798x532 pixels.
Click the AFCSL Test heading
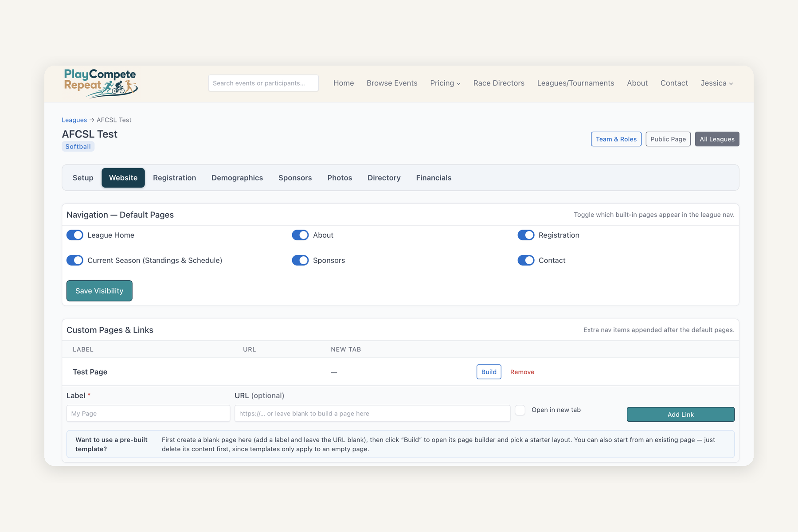point(90,134)
